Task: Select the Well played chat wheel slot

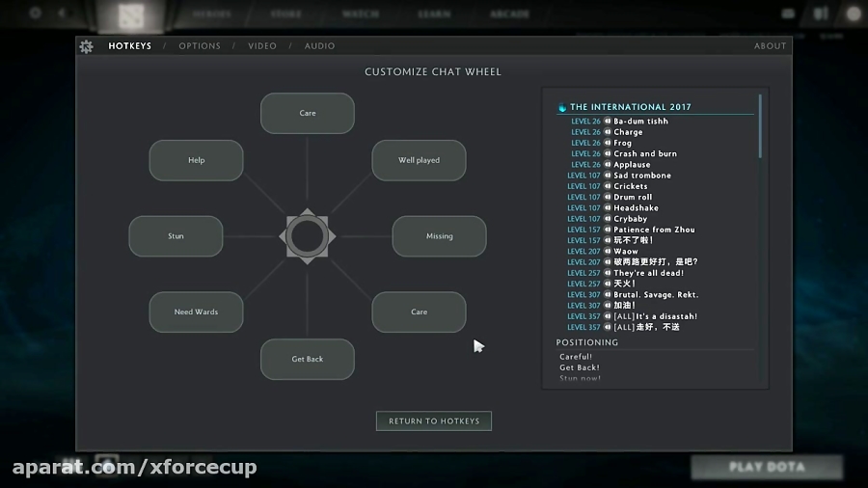Action: (420, 160)
